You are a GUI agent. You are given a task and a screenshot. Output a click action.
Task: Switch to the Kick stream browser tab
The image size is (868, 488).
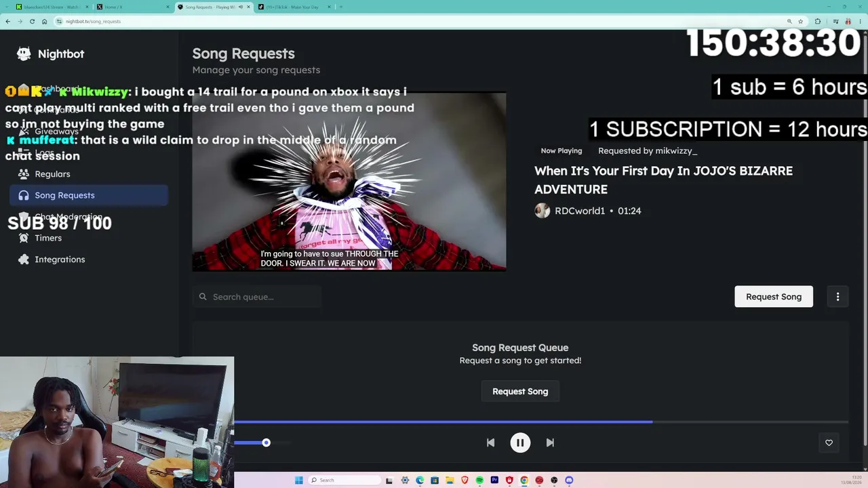tap(52, 7)
